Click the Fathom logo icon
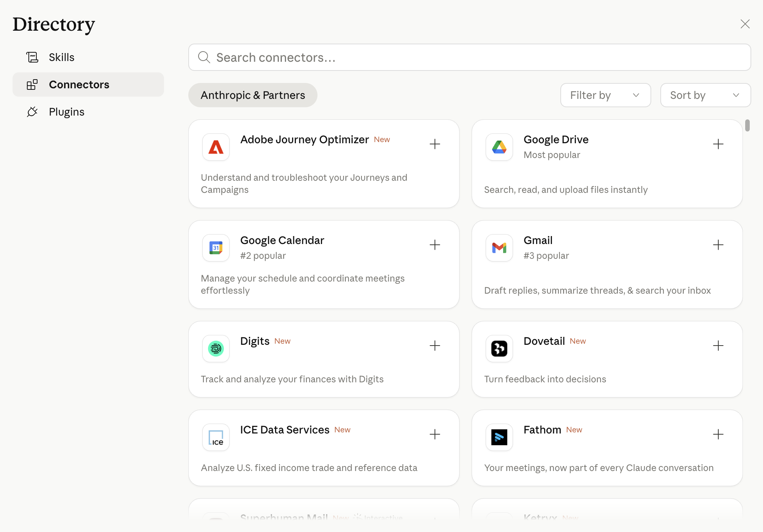763x532 pixels. pos(499,437)
